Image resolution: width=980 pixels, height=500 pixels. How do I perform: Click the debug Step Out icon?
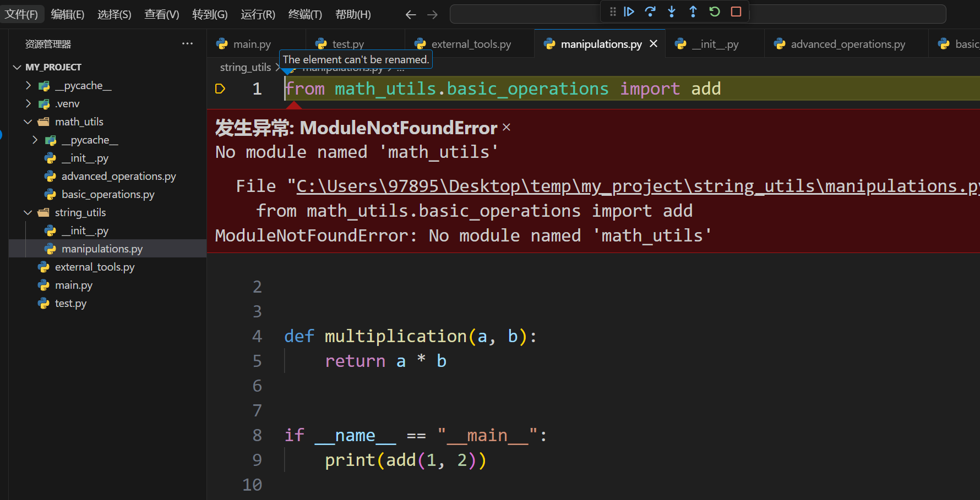pyautogui.click(x=693, y=12)
